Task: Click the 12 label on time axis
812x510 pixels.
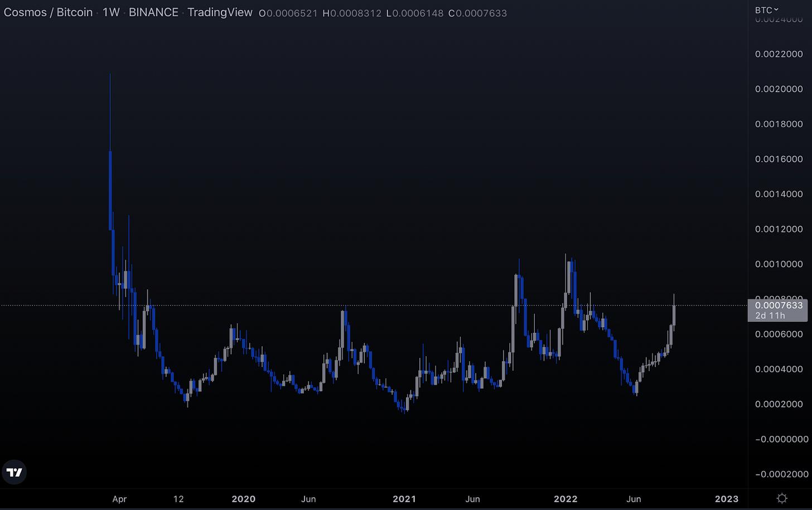Action: pos(178,499)
